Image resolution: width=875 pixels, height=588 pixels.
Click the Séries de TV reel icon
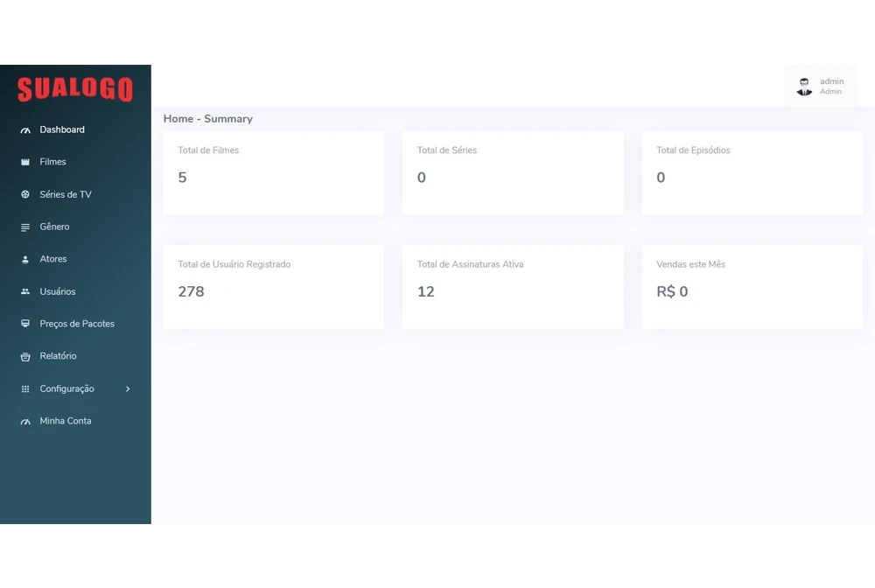(x=25, y=194)
